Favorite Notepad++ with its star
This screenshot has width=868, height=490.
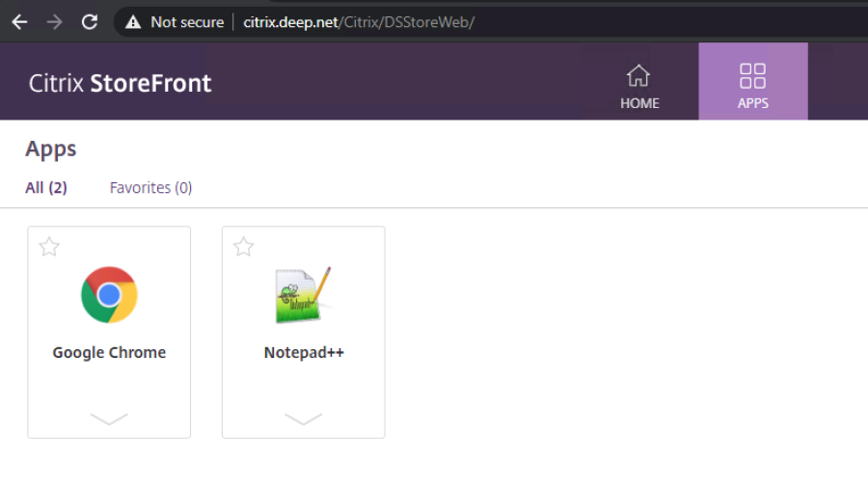(244, 246)
